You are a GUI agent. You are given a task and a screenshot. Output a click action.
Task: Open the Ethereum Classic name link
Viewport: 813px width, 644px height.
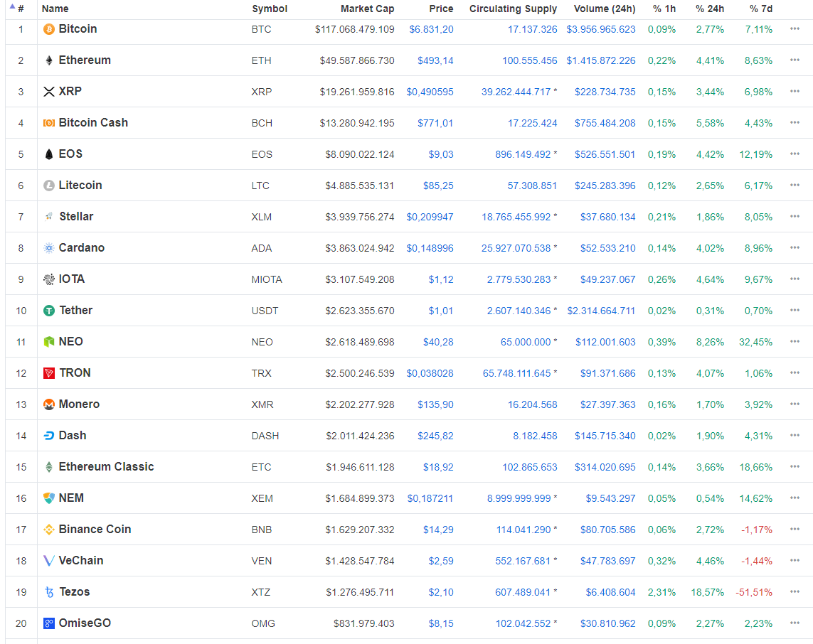(106, 467)
